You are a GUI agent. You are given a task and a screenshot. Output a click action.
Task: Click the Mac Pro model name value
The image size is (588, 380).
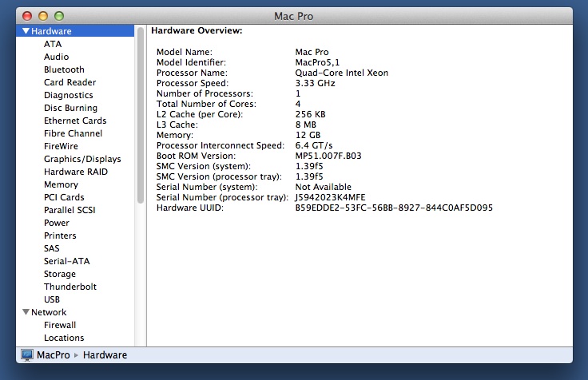312,52
